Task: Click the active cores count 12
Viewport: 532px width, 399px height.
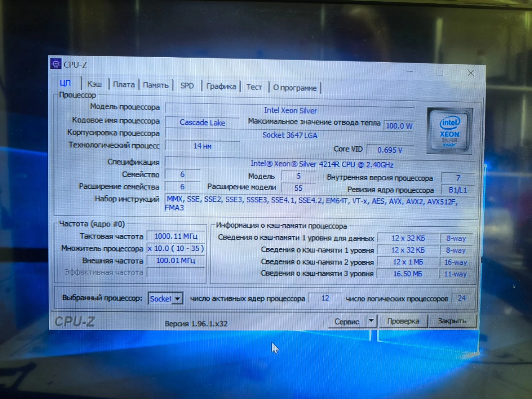Action: click(325, 298)
